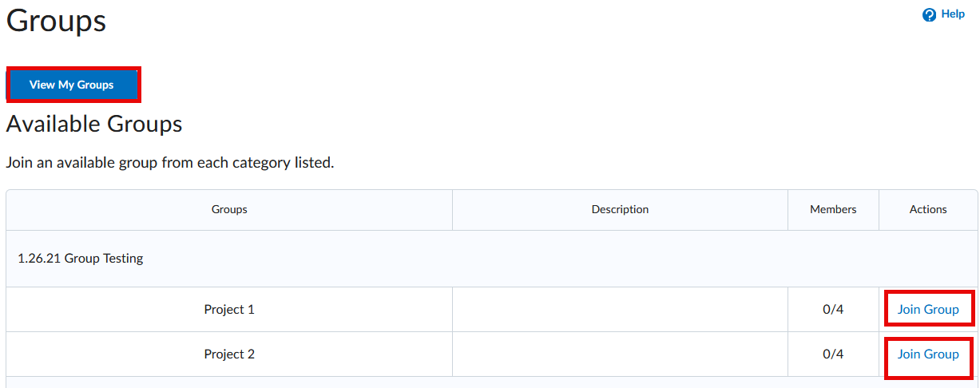Click the empty description cell for Project 2
This screenshot has width=980, height=388.
(x=620, y=354)
